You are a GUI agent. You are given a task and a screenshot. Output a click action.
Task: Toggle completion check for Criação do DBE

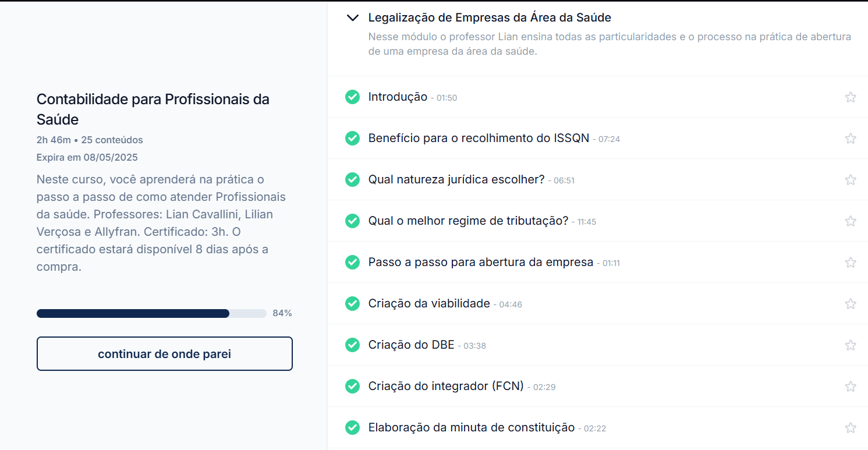352,345
